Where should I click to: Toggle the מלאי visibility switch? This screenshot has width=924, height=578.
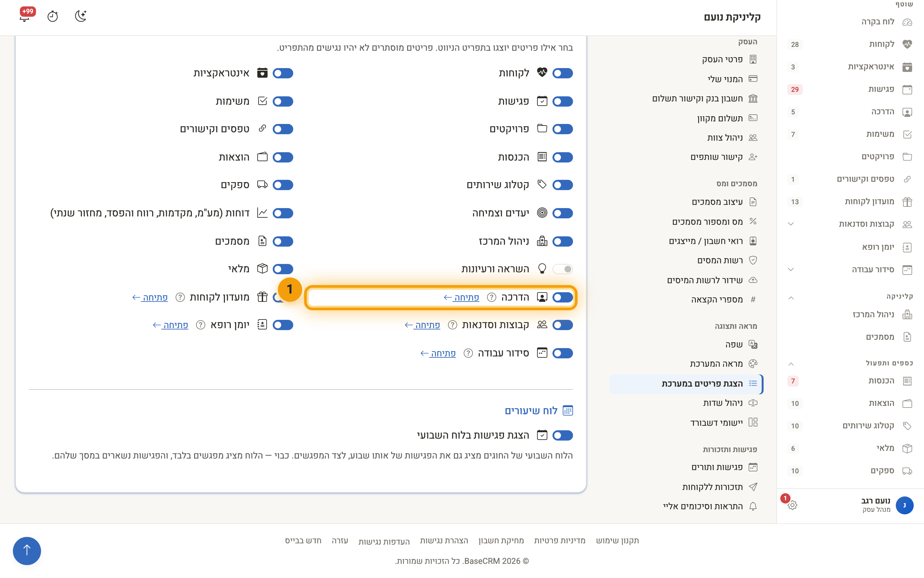[x=283, y=269]
